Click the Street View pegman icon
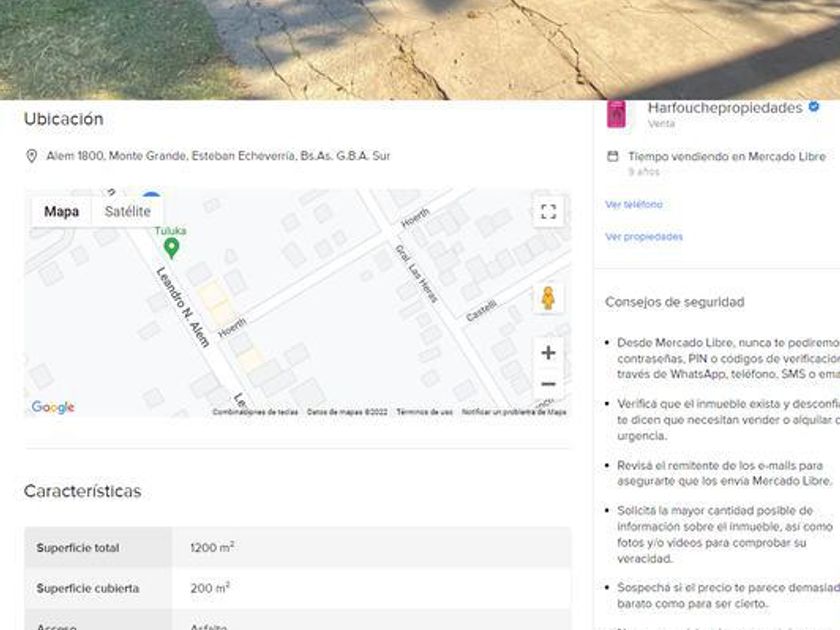 click(547, 298)
